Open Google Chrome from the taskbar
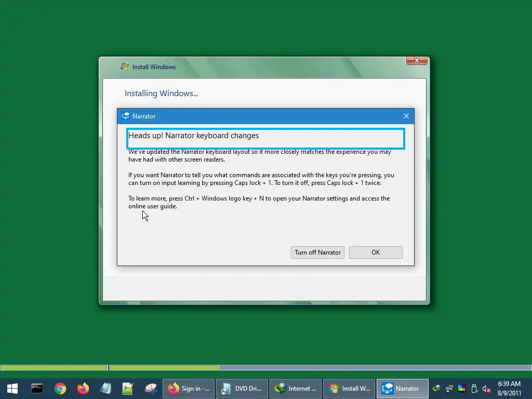The image size is (532, 399). pyautogui.click(x=60, y=389)
